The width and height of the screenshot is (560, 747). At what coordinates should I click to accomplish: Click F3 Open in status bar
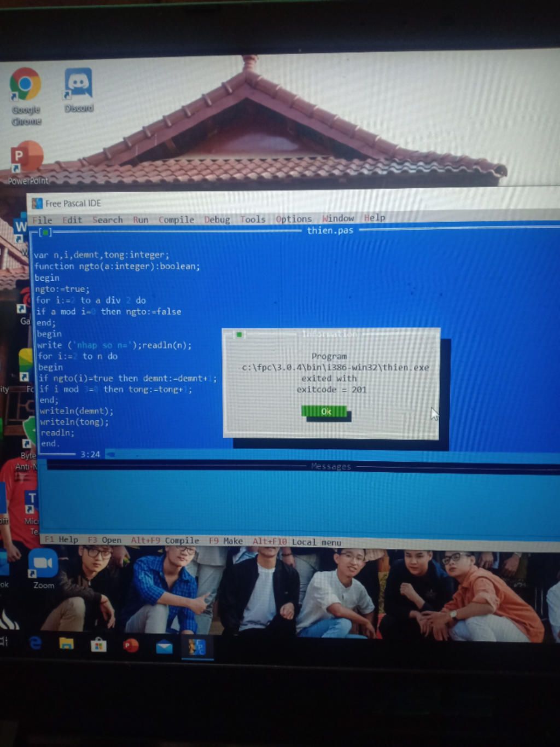click(104, 540)
